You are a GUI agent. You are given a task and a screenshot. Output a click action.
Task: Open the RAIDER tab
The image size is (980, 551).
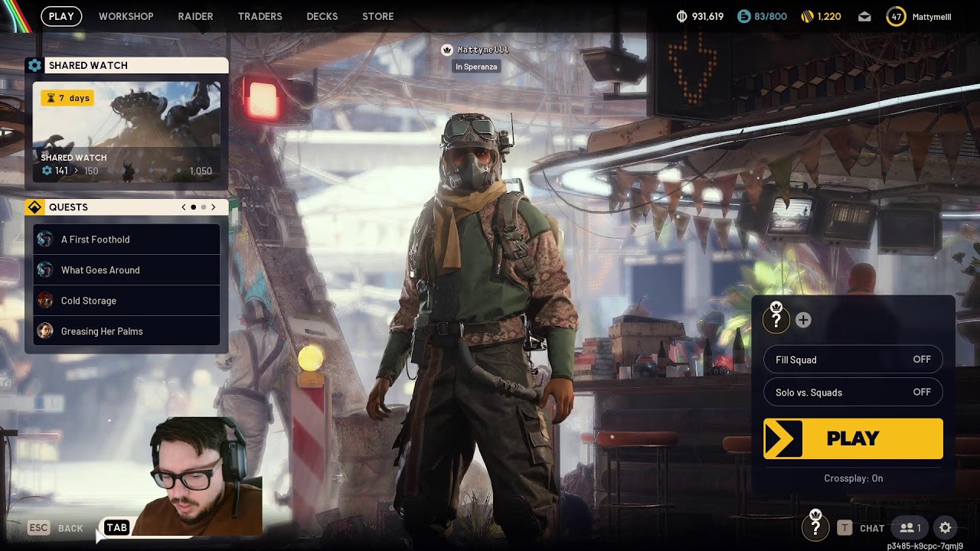pos(196,16)
